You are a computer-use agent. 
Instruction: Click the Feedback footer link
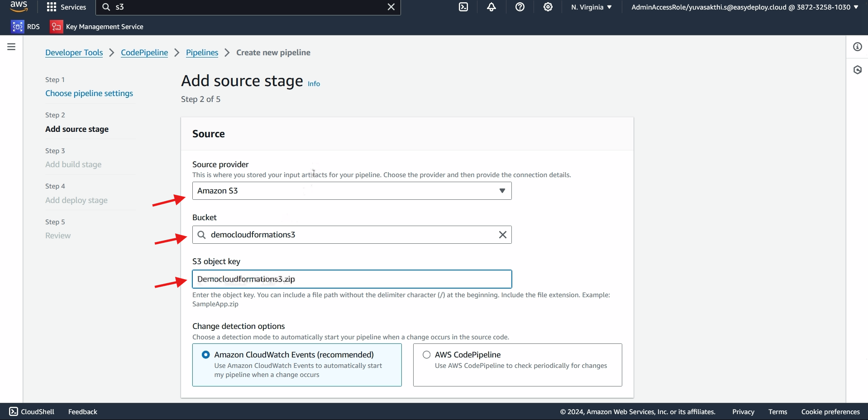[x=83, y=412]
